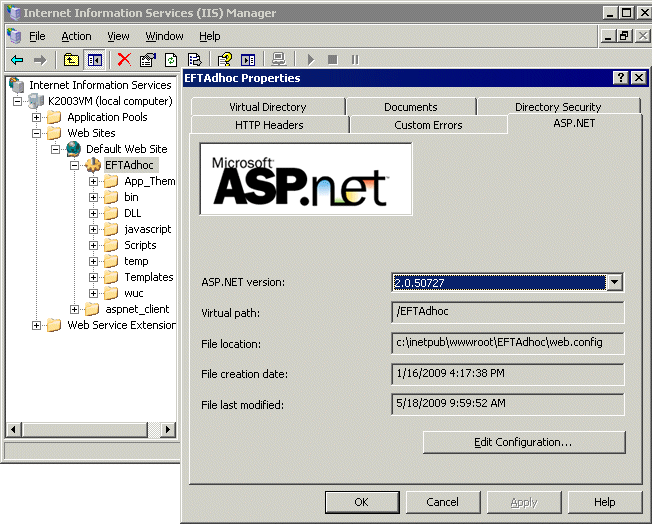Click the OK button

pos(362,502)
